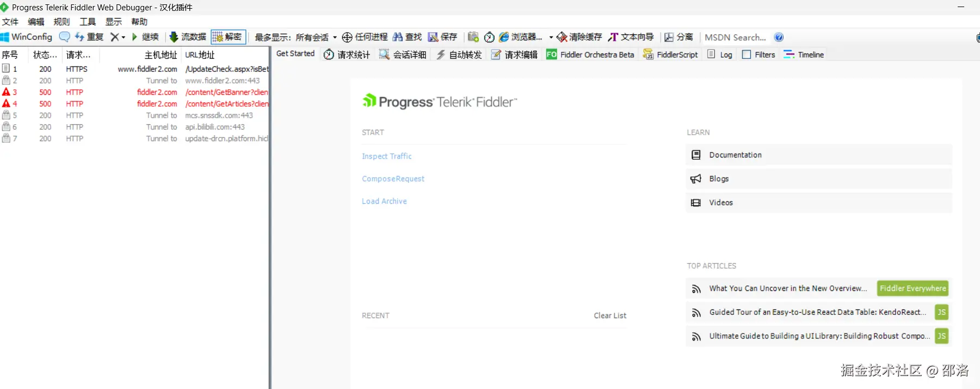This screenshot has width=980, height=389.
Task: Open Blogs under Learn
Action: click(x=818, y=179)
